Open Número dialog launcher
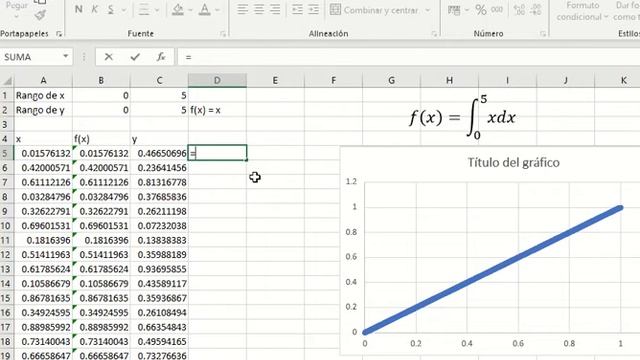The height and width of the screenshot is (360, 640). point(543,34)
